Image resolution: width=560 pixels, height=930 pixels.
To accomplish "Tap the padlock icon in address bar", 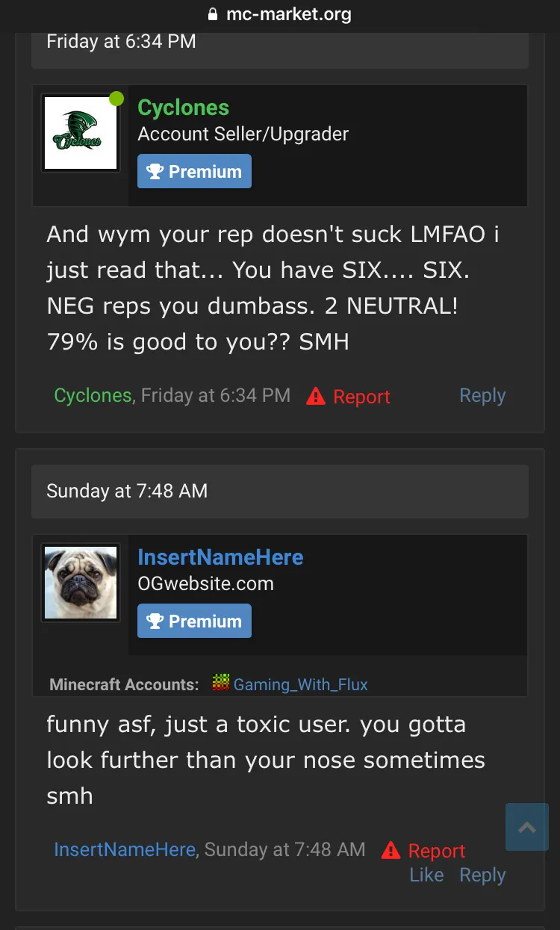I will tap(213, 14).
